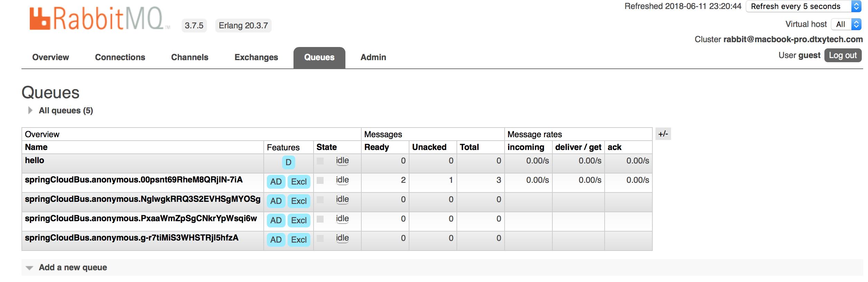Screen dimensions: 868x282
Task: Click the state indicator square for hello queue
Action: [320, 161]
